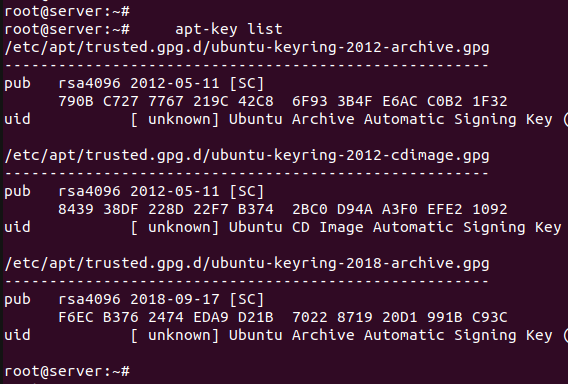
Task: Click the fingerprint starting with F6EC B376
Action: (x=283, y=317)
